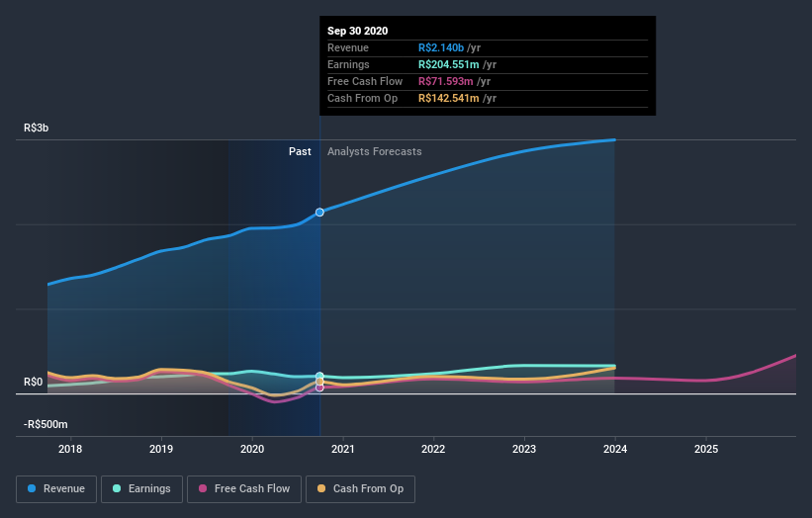Click the pink Free Cash Flow data point marker
This screenshot has width=812, height=518.
click(x=319, y=388)
